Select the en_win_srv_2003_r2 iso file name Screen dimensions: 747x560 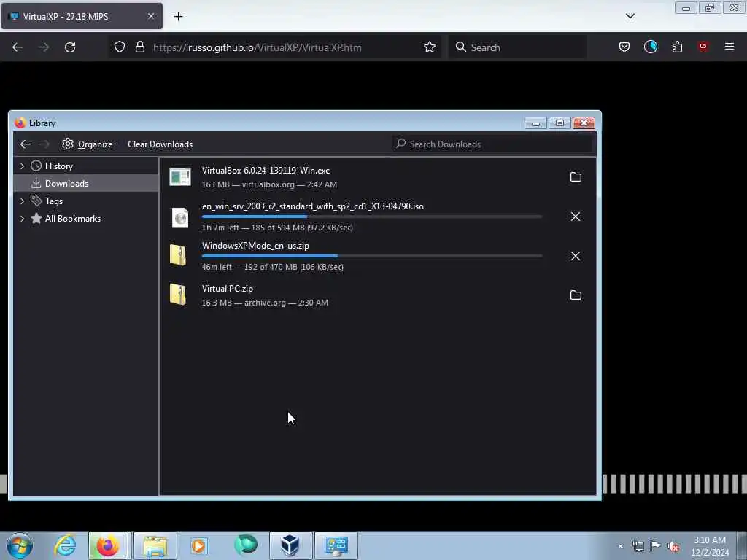point(312,206)
